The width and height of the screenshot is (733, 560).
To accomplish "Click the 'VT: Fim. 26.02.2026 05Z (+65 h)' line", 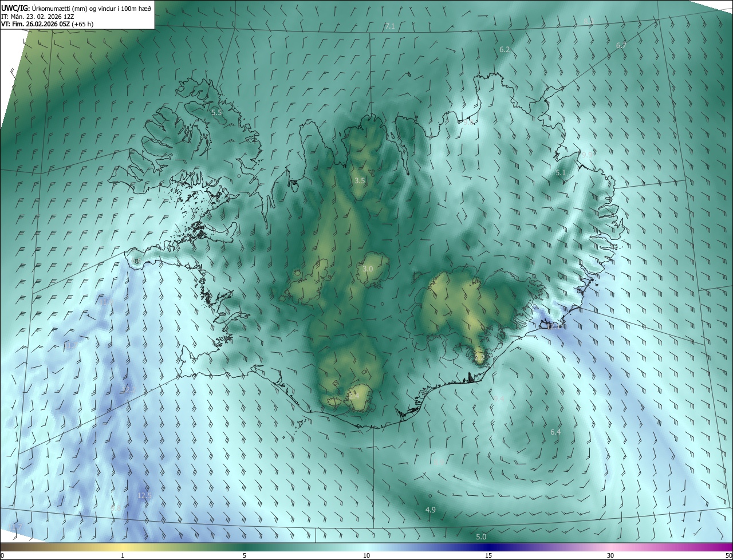I will click(x=47, y=24).
